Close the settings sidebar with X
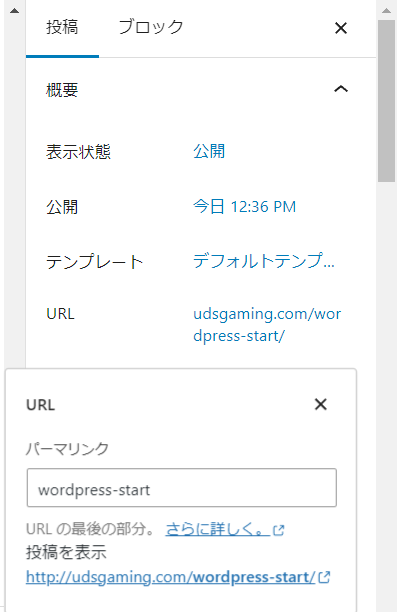The height and width of the screenshot is (612, 397). tap(341, 28)
